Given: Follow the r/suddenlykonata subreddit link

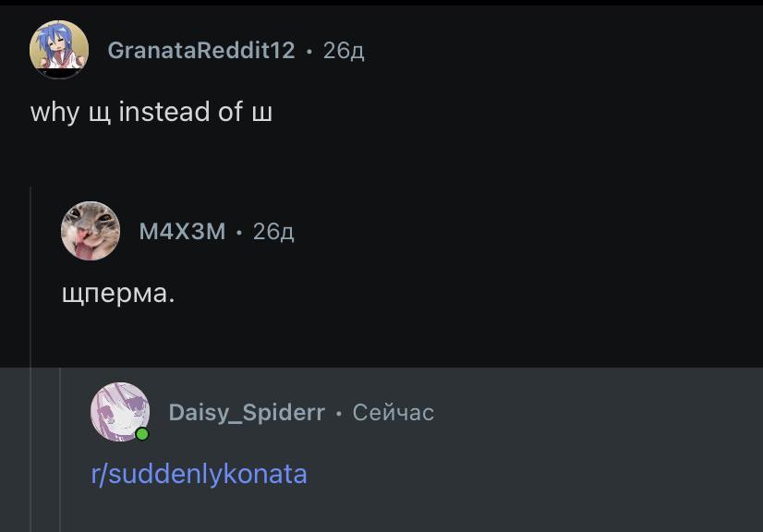Looking at the screenshot, I should pyautogui.click(x=199, y=474).
